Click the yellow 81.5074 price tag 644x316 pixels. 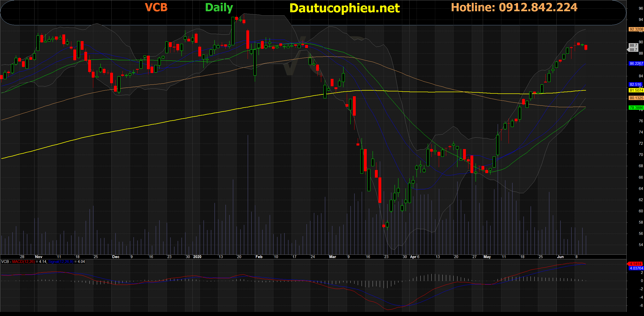[636, 90]
